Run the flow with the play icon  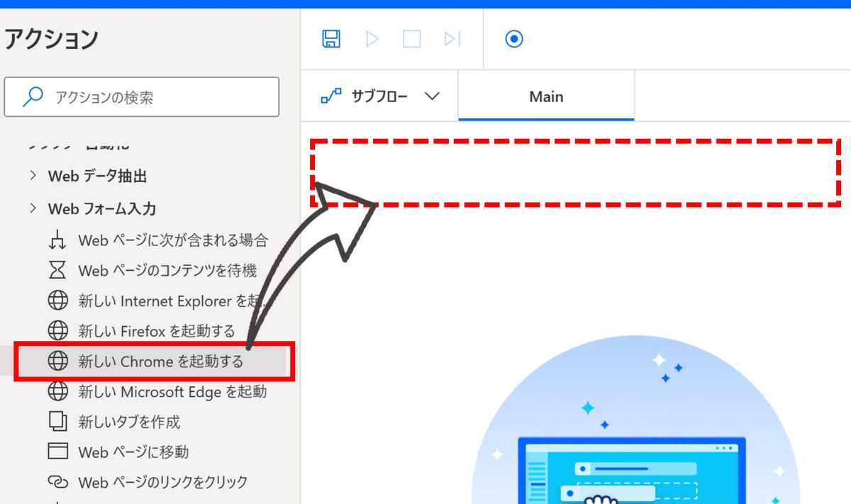tap(372, 38)
